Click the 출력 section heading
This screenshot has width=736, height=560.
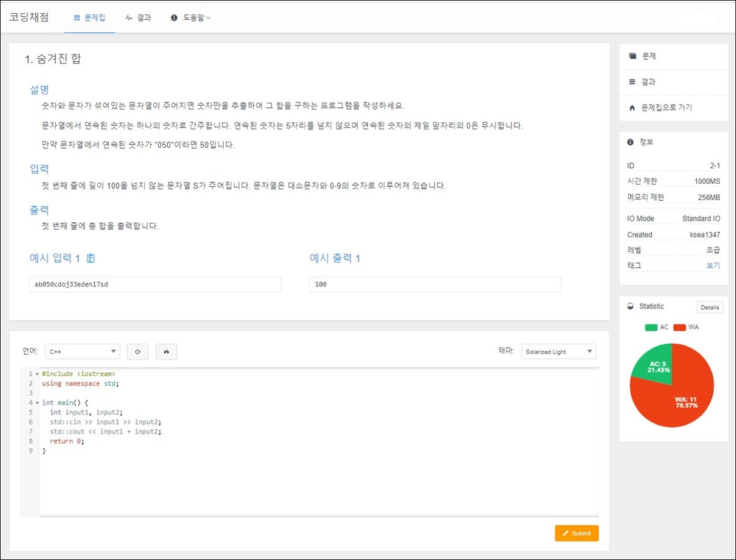tap(39, 210)
